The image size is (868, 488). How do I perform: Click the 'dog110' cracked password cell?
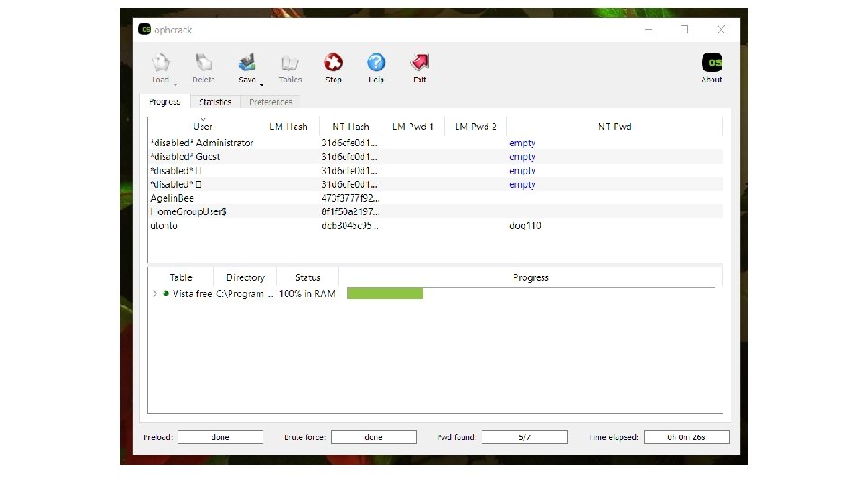(x=524, y=225)
